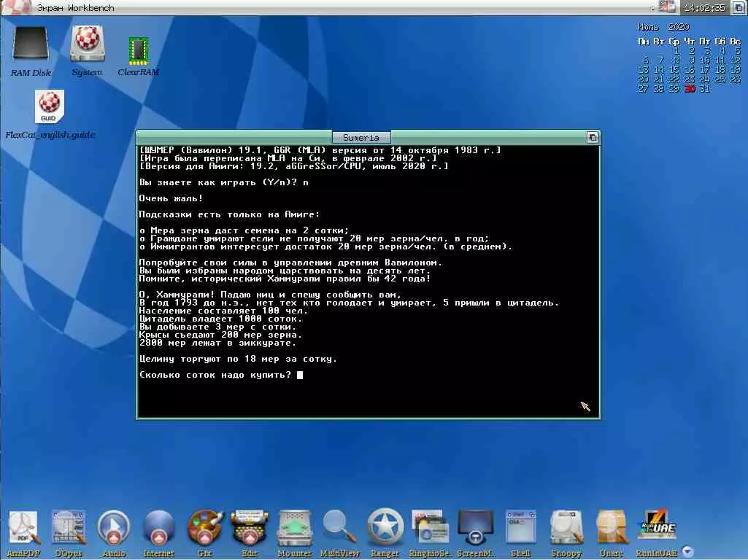748x560 pixels.
Task: Launch AmiPDF from the dock
Action: click(x=23, y=529)
